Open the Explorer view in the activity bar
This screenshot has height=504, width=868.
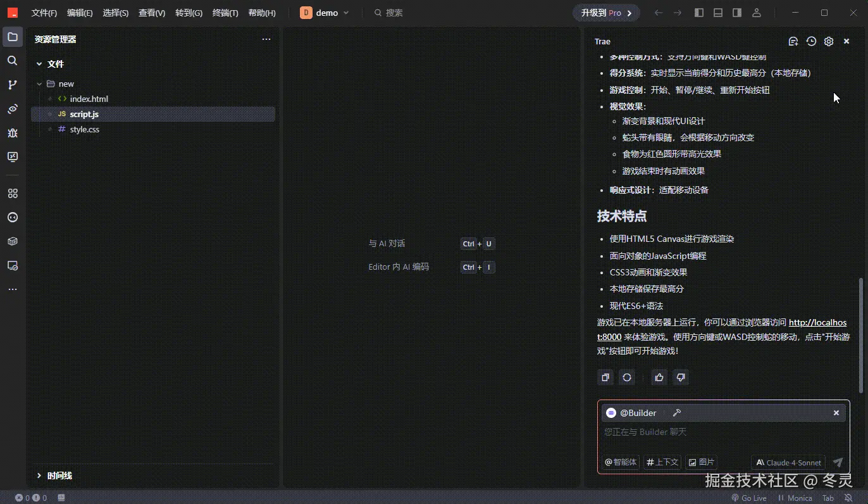13,37
